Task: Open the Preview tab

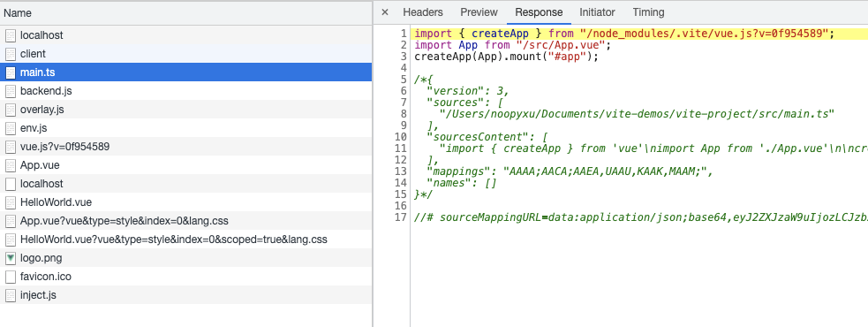Action: click(479, 12)
